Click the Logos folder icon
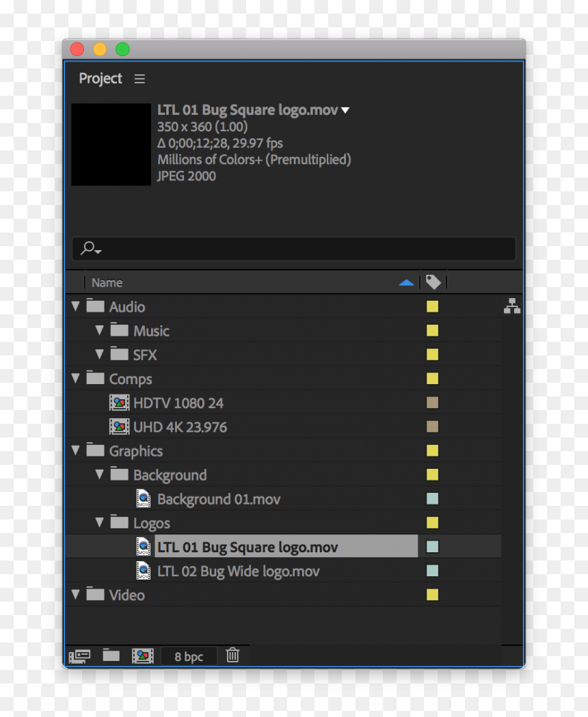Image resolution: width=588 pixels, height=717 pixels. (x=120, y=522)
